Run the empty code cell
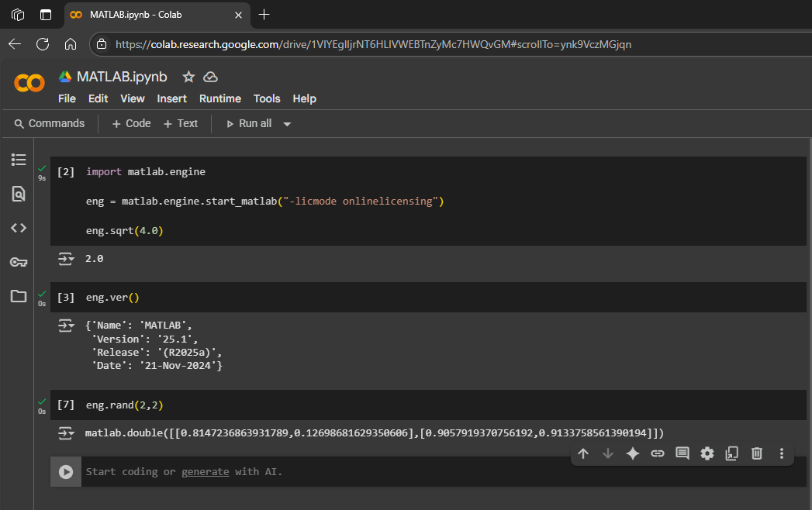812x510 pixels. [66, 471]
